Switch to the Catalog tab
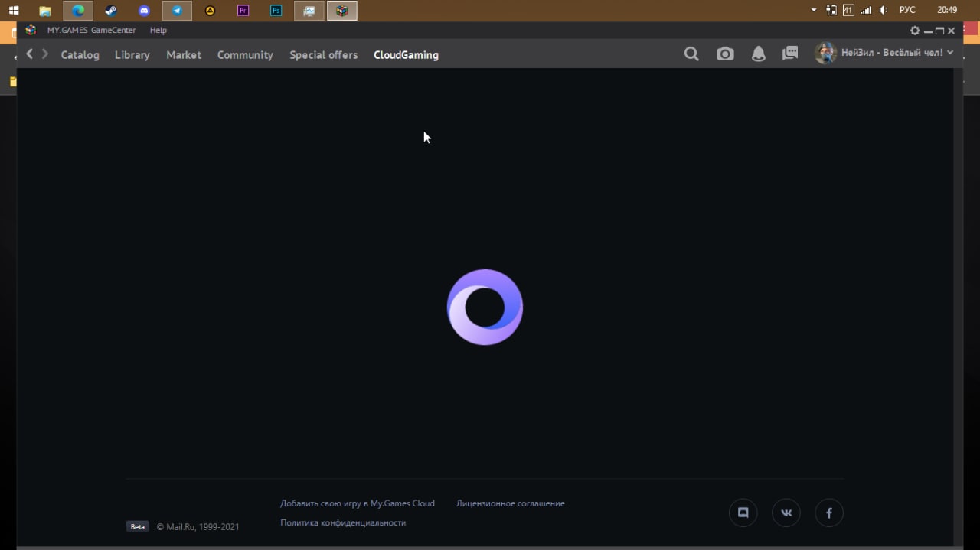 [80, 55]
